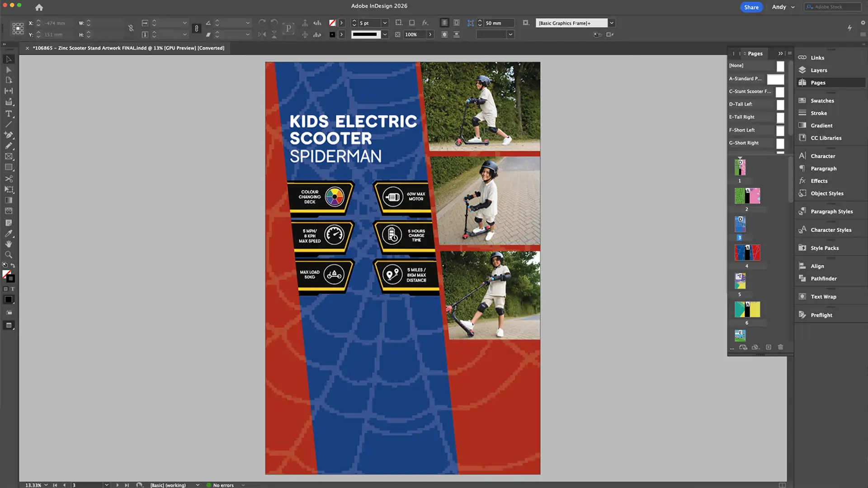Select the Scissors tool
Viewport: 868px width, 488px height.
(x=9, y=178)
